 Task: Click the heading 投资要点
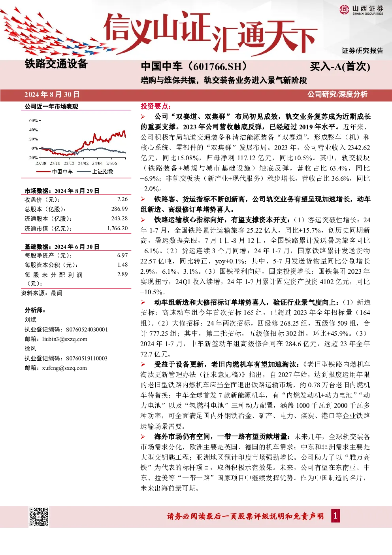pyautogui.click(x=156, y=106)
